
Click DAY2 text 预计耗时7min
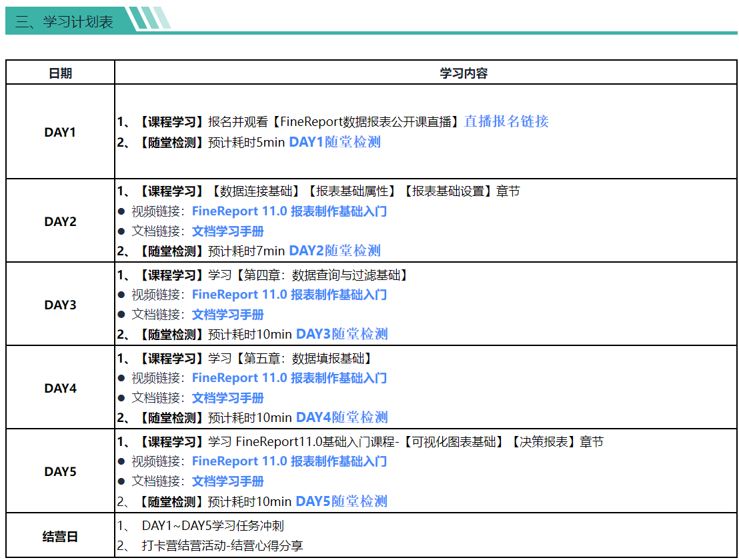tap(246, 251)
